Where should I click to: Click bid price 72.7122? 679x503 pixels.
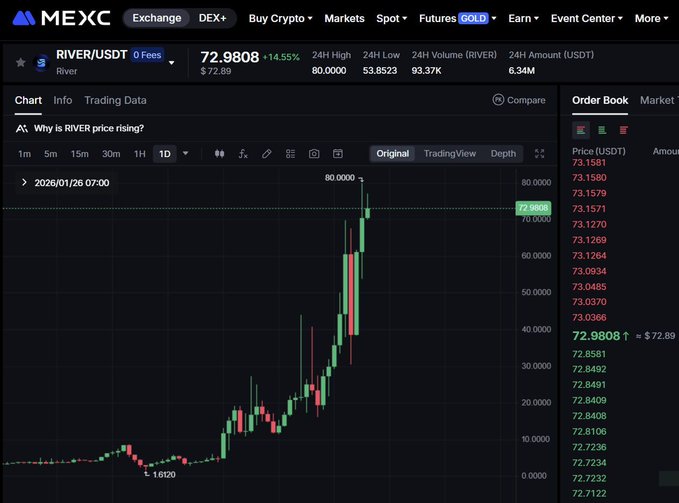[x=589, y=493]
